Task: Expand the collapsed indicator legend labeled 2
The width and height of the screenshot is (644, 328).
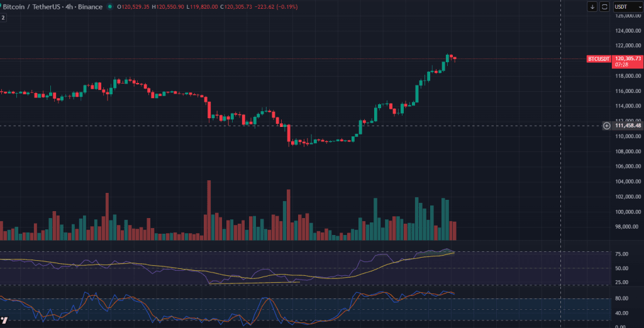Action: (x=3, y=18)
